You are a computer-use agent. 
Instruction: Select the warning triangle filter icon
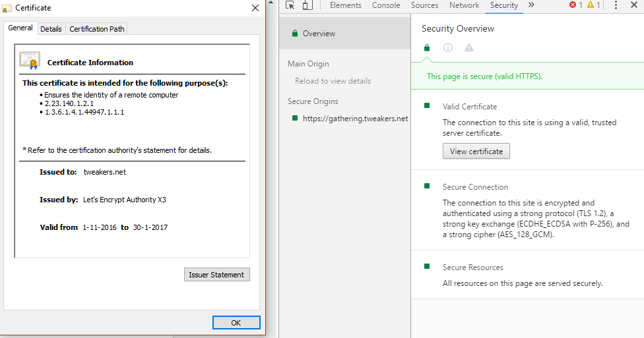click(x=469, y=47)
